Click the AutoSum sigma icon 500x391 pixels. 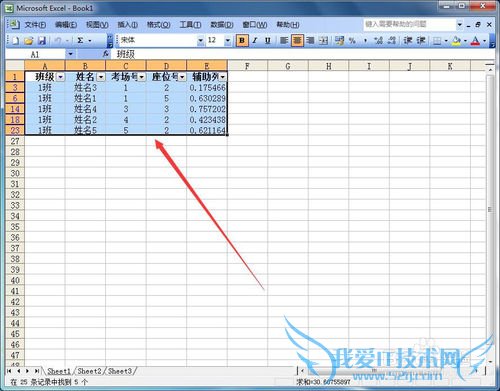coord(80,41)
